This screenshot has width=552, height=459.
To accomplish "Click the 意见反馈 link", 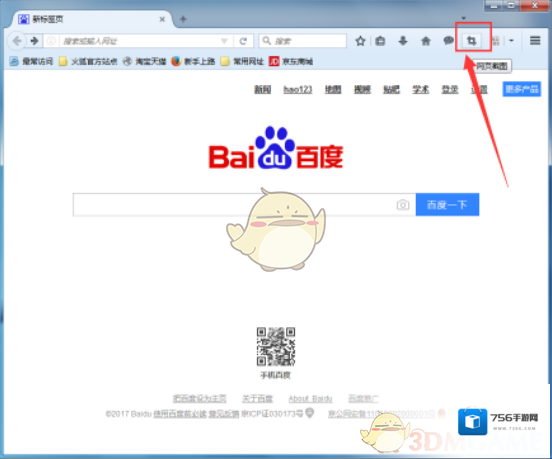I will click(x=224, y=414).
